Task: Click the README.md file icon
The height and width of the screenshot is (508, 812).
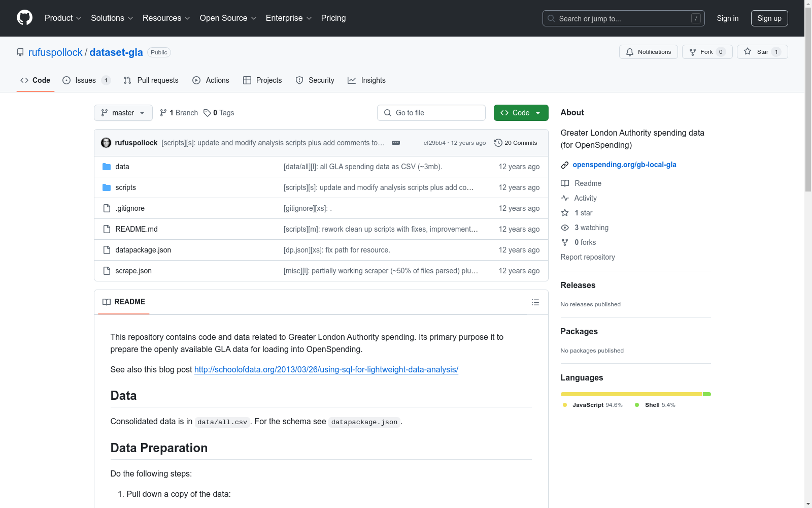Action: pyautogui.click(x=107, y=229)
